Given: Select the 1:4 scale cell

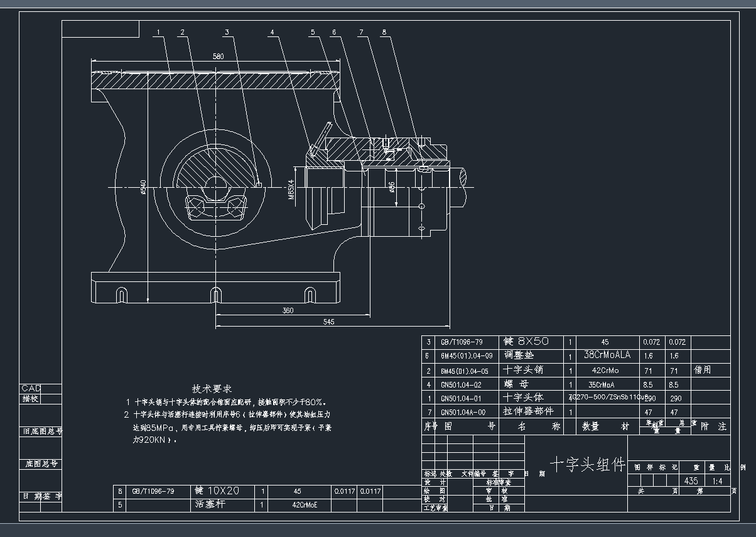Looking at the screenshot, I should (718, 481).
